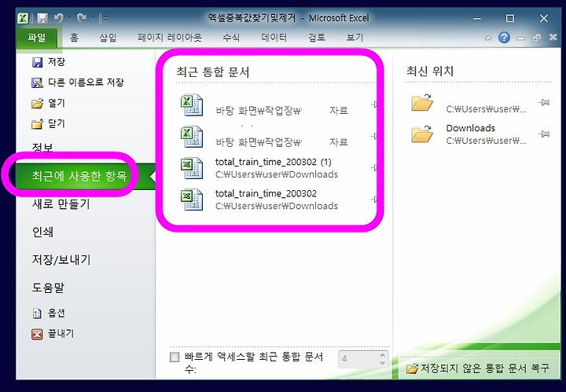The image size is (566, 392).
Task: Switch to the 수식 tab
Action: tap(231, 38)
